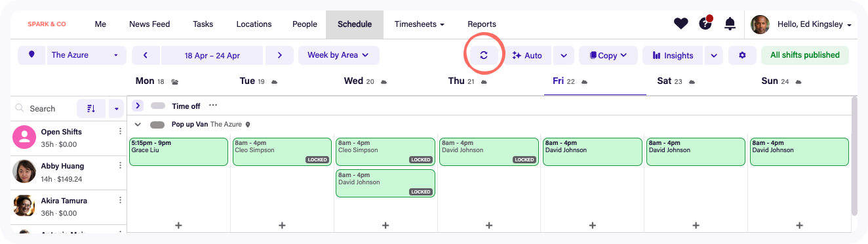This screenshot has width=868, height=244.
Task: Open the Timesheets menu
Action: click(420, 24)
